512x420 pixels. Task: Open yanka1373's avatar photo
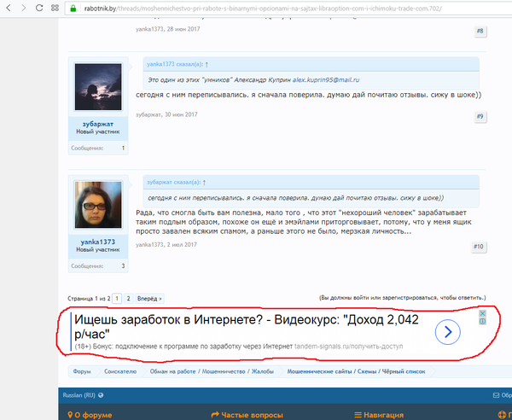point(98,206)
